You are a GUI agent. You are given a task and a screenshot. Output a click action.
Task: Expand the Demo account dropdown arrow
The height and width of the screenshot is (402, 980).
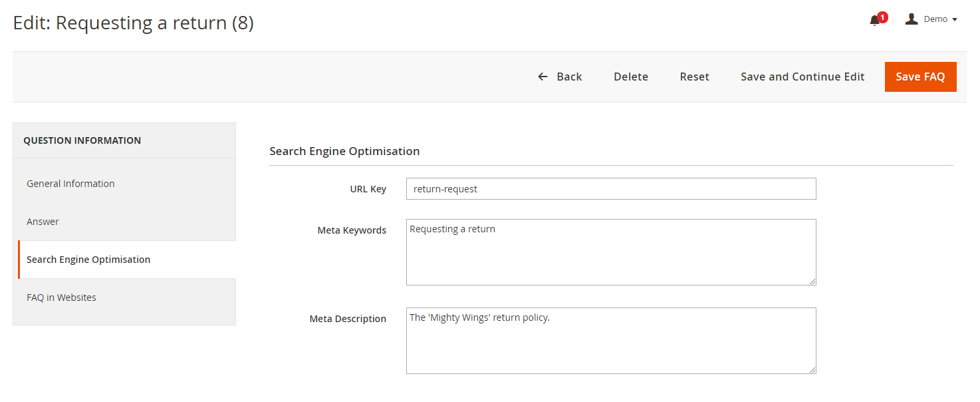pos(955,20)
